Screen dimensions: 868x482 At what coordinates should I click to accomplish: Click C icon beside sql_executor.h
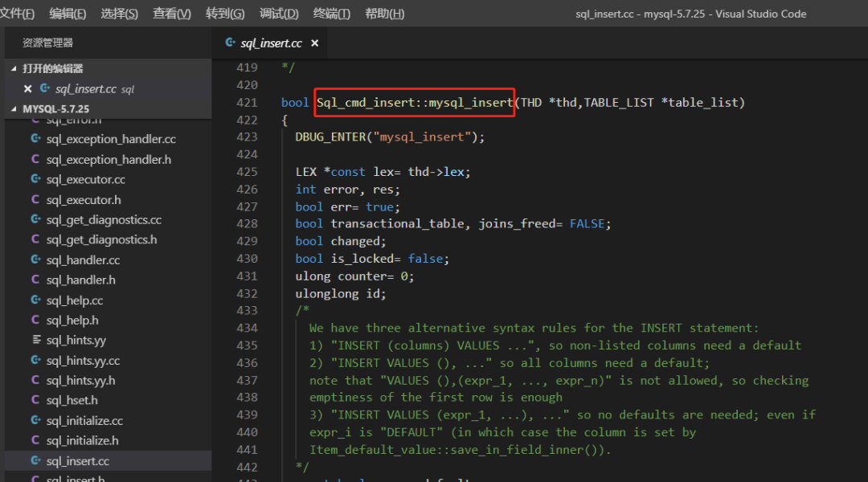click(35, 199)
